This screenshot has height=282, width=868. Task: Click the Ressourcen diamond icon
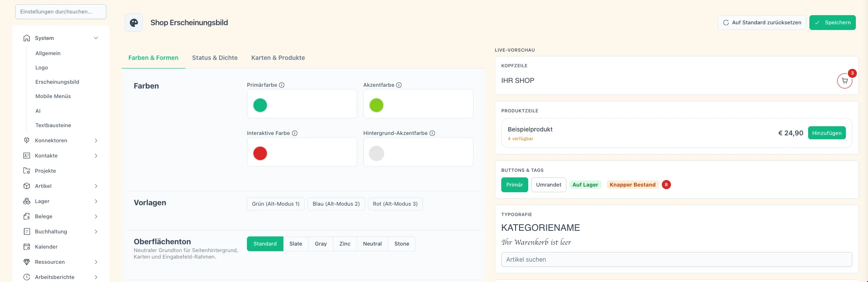(x=26, y=262)
